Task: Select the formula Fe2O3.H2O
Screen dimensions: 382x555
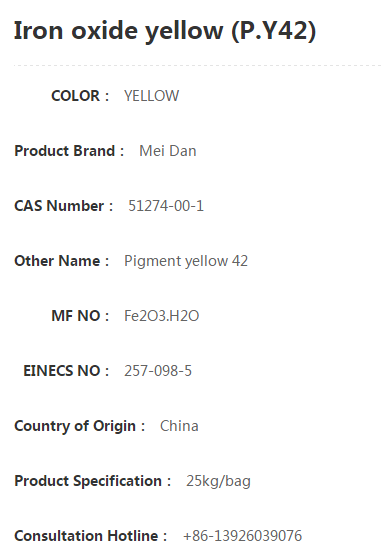Action: click(x=161, y=316)
